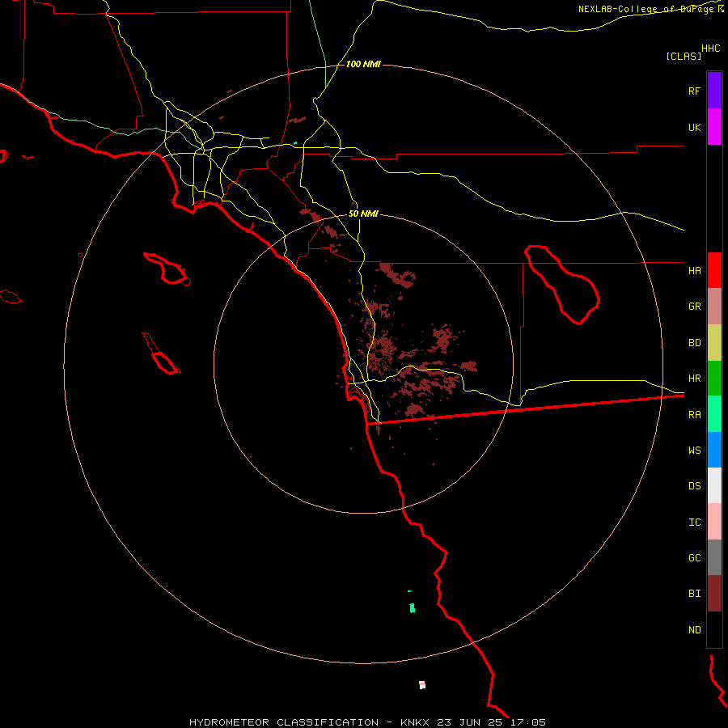Viewport: 728px width, 728px height.
Task: Pick the RA light green swatch
Action: click(714, 414)
